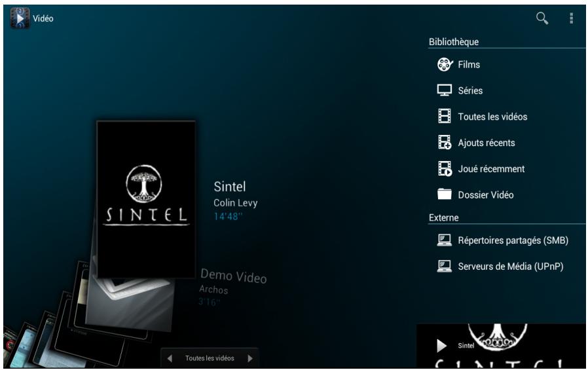The width and height of the screenshot is (588, 370).
Task: Click the Demo Video title text
Action: 234,276
